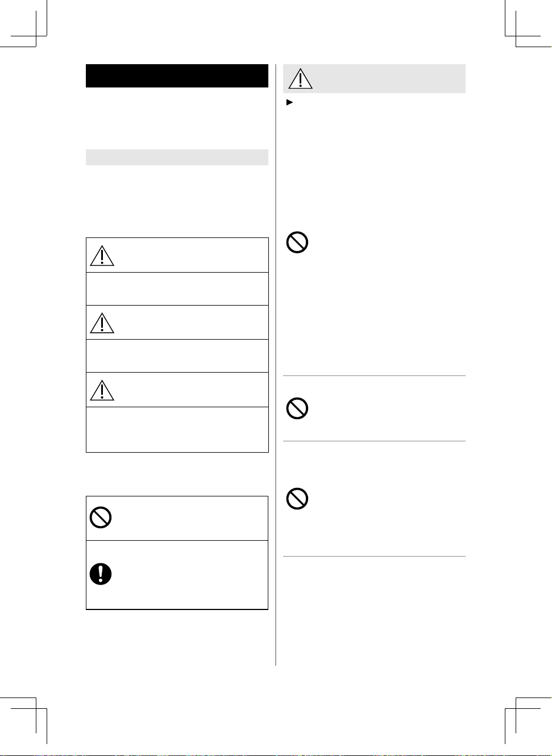Viewport: 552px width, 756px height.
Task: Click the light gray section heading bar on the left
Action: tap(177, 157)
